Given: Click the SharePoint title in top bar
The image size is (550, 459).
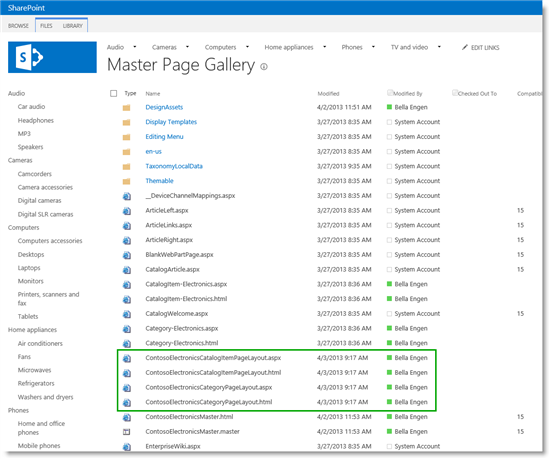Looking at the screenshot, I should [x=26, y=8].
